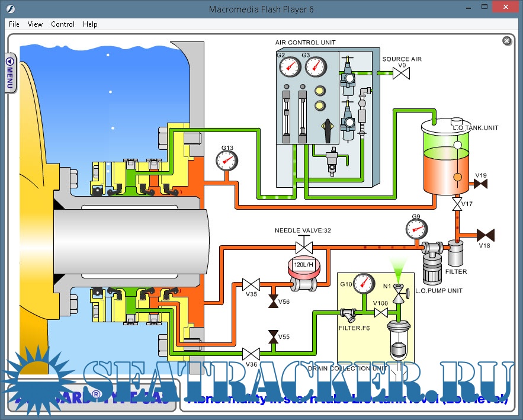Open the View menu

click(x=36, y=24)
